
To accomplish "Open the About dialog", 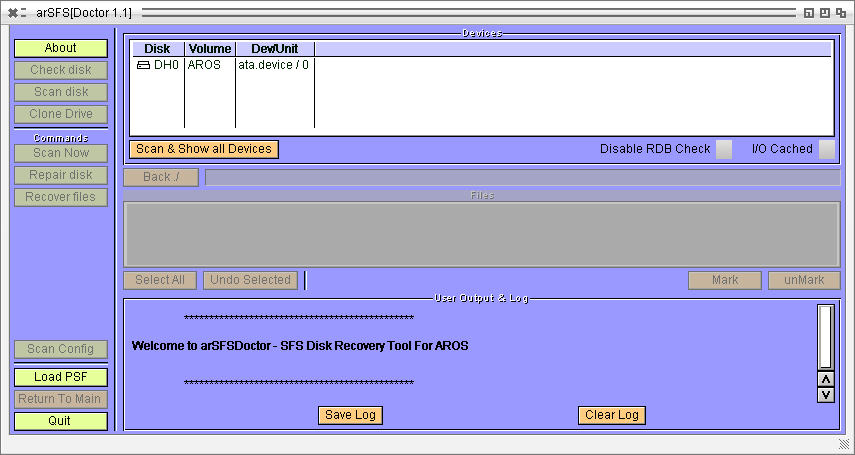I will (61, 48).
